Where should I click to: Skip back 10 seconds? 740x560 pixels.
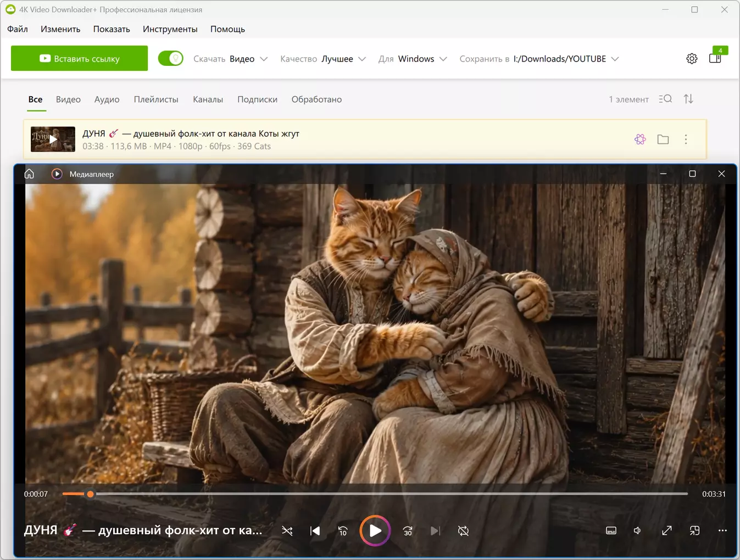pyautogui.click(x=343, y=531)
